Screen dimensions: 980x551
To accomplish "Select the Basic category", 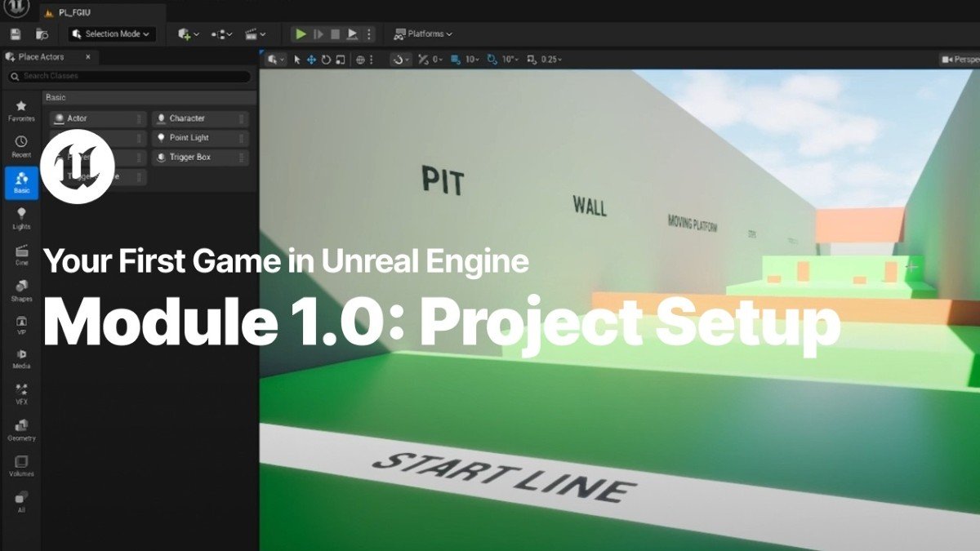I will click(21, 184).
